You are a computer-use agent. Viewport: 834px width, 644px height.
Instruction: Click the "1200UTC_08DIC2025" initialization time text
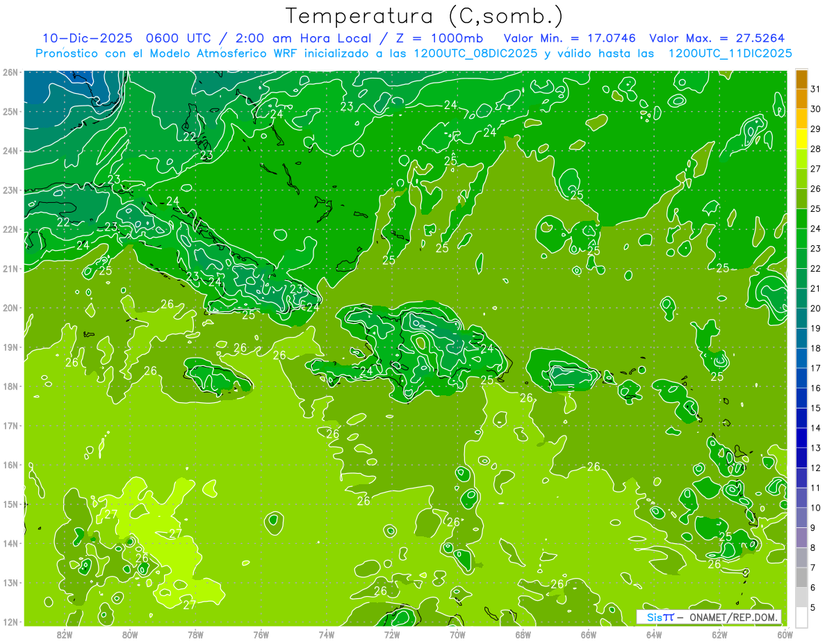pyautogui.click(x=475, y=53)
